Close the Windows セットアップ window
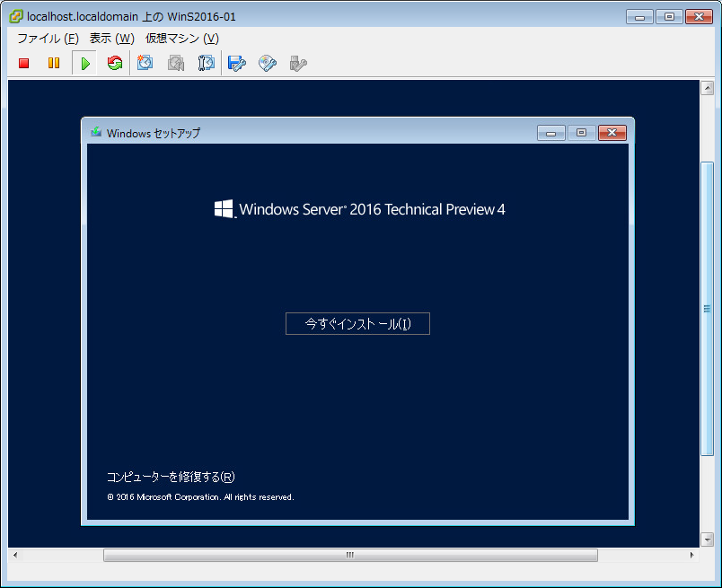 click(612, 133)
